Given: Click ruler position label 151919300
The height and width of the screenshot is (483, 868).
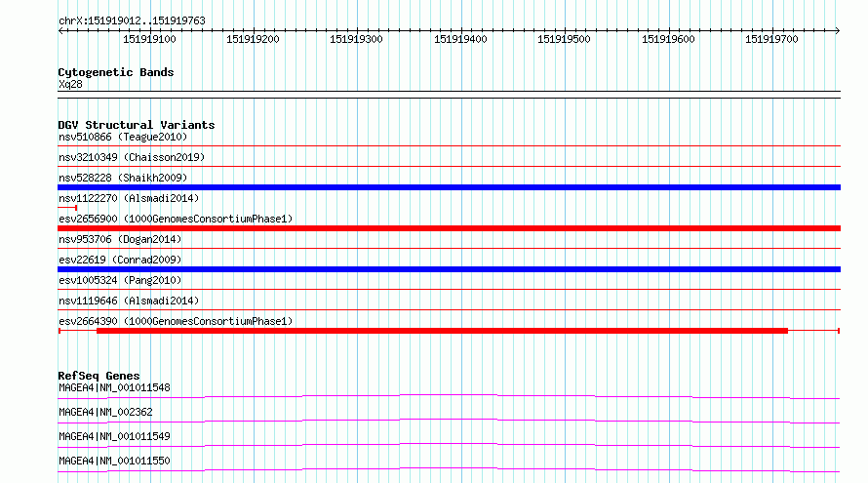Looking at the screenshot, I should pos(357,39).
